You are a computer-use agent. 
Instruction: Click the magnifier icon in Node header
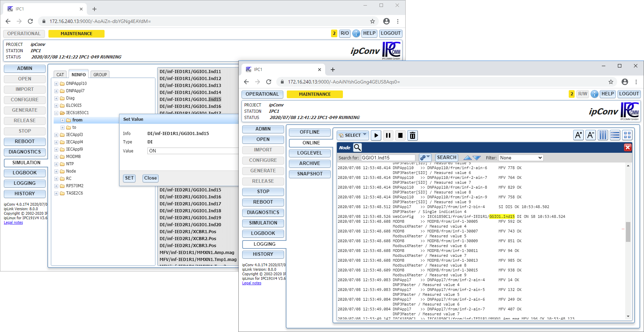pyautogui.click(x=358, y=148)
